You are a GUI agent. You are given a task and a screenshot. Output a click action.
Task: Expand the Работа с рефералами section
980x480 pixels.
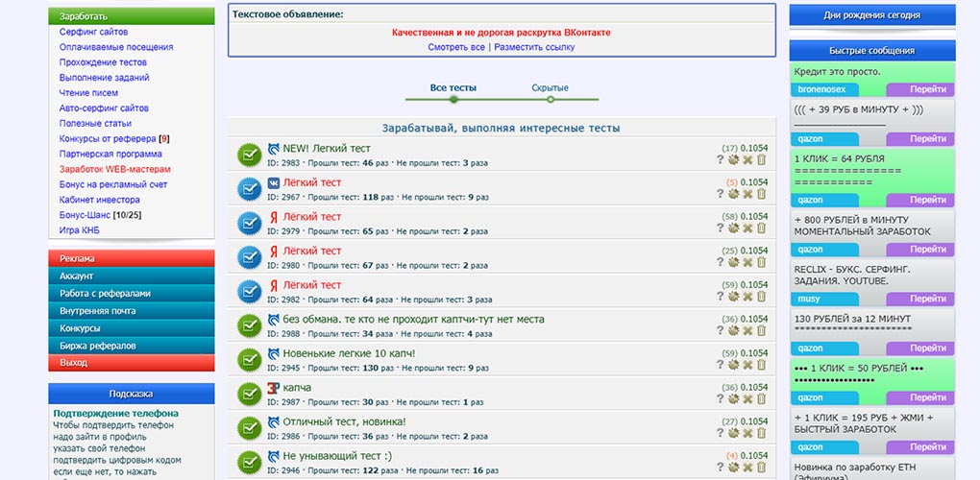point(132,294)
